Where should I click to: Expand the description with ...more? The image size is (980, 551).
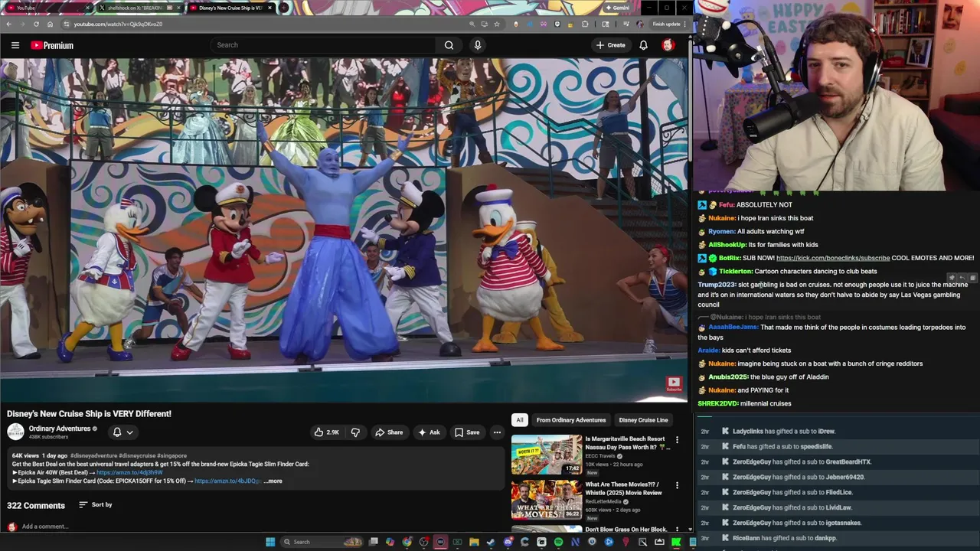point(273,481)
